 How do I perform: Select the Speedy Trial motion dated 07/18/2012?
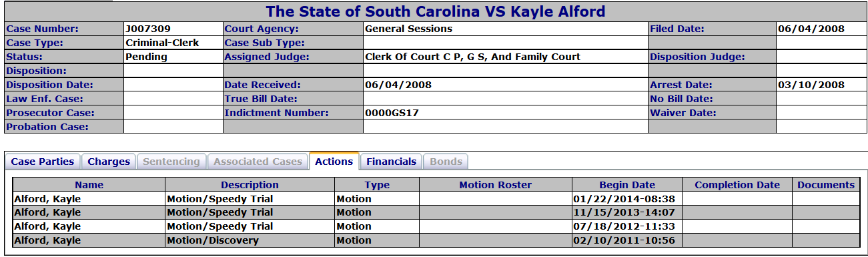point(436,226)
